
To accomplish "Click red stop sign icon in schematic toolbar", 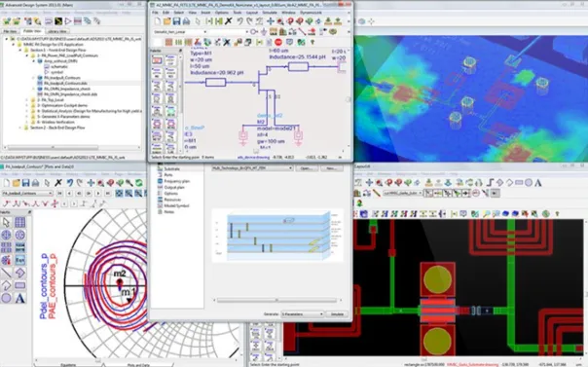I will [x=278, y=42].
